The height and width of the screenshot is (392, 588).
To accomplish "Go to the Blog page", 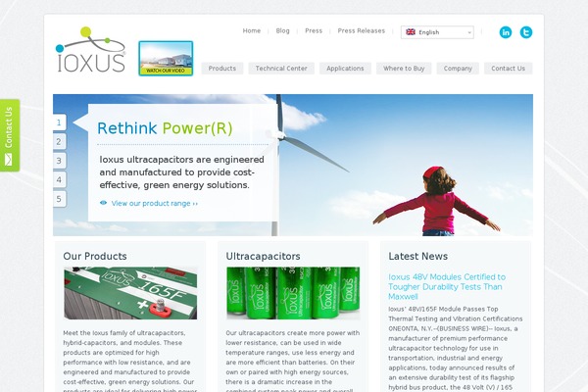I will 283,30.
